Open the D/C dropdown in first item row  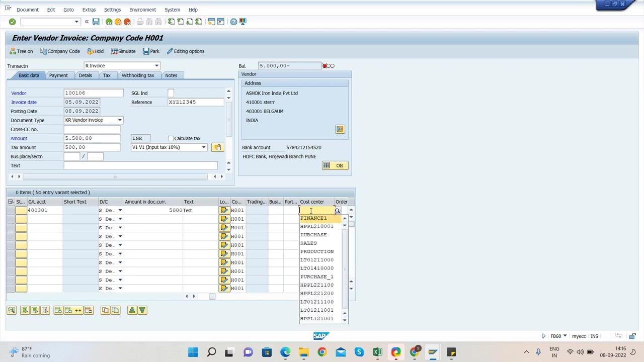(x=120, y=210)
